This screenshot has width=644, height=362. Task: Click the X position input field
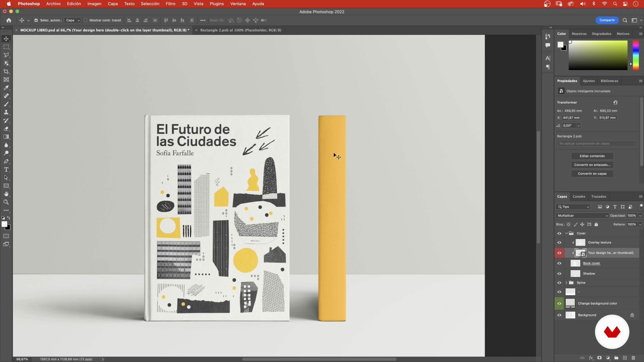pyautogui.click(x=571, y=118)
